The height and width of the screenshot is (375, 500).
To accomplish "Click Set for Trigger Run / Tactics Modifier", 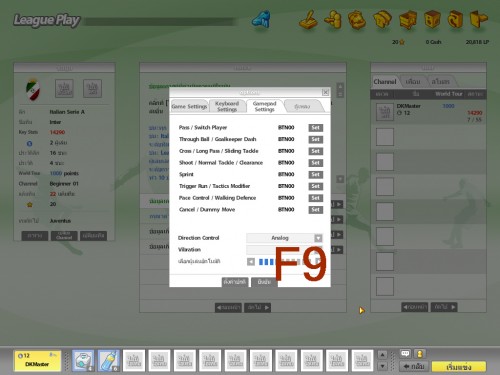I will [x=315, y=186].
